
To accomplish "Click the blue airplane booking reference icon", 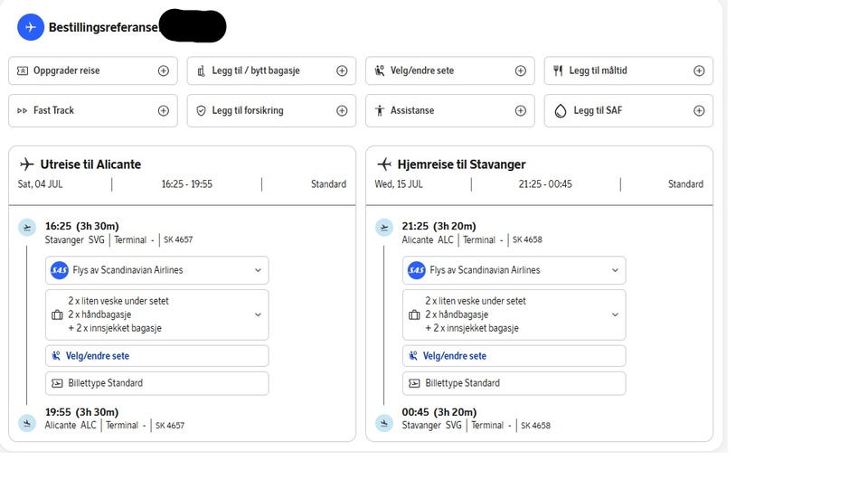I will click(31, 27).
